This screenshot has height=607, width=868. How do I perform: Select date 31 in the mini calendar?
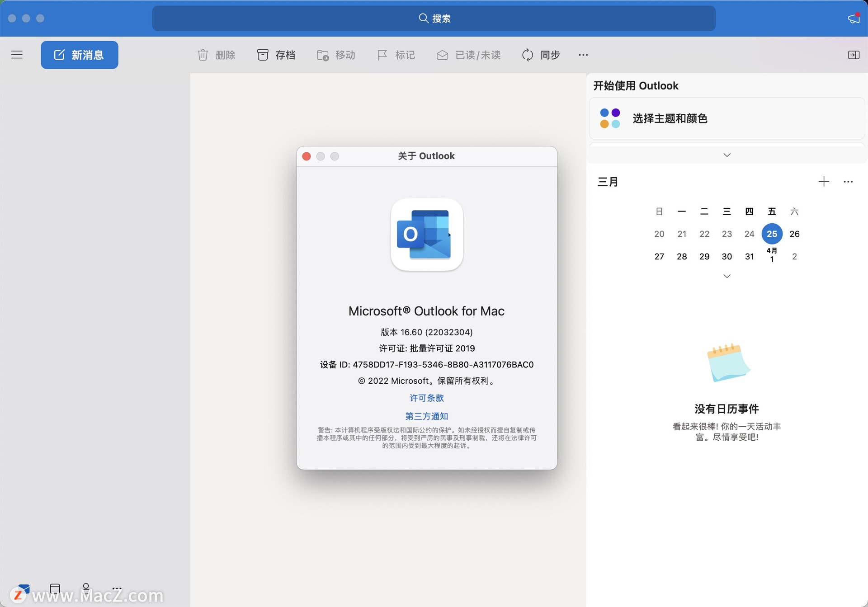coord(749,256)
